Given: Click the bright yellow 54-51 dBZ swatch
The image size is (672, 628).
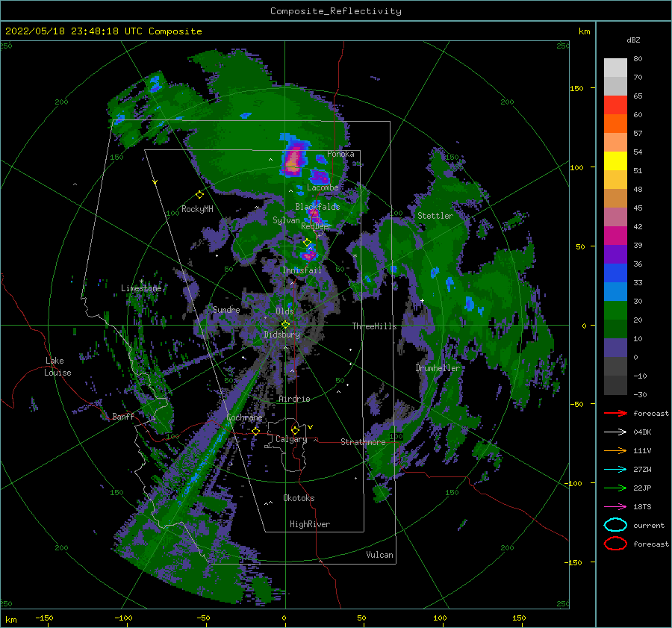Looking at the screenshot, I should pyautogui.click(x=615, y=161).
